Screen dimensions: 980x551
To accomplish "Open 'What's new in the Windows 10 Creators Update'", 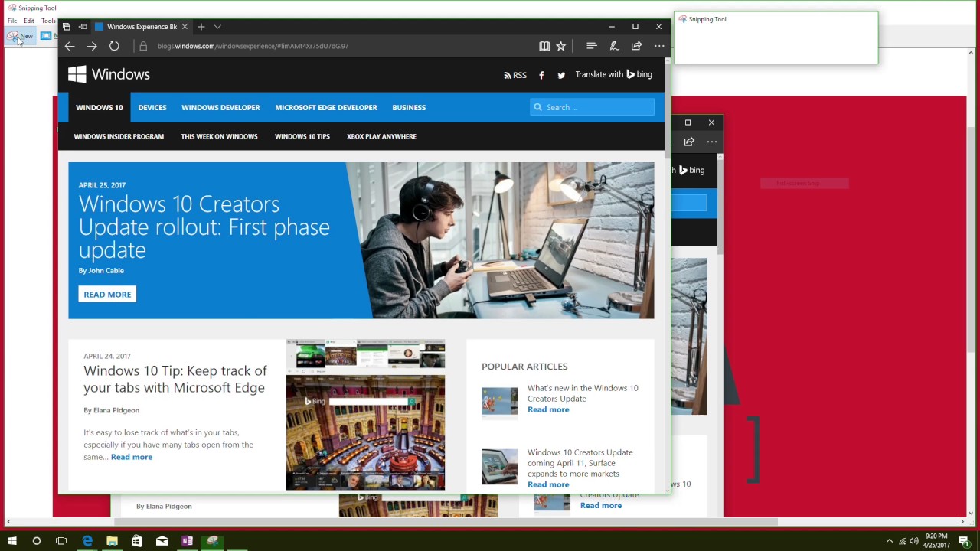I will coord(583,393).
